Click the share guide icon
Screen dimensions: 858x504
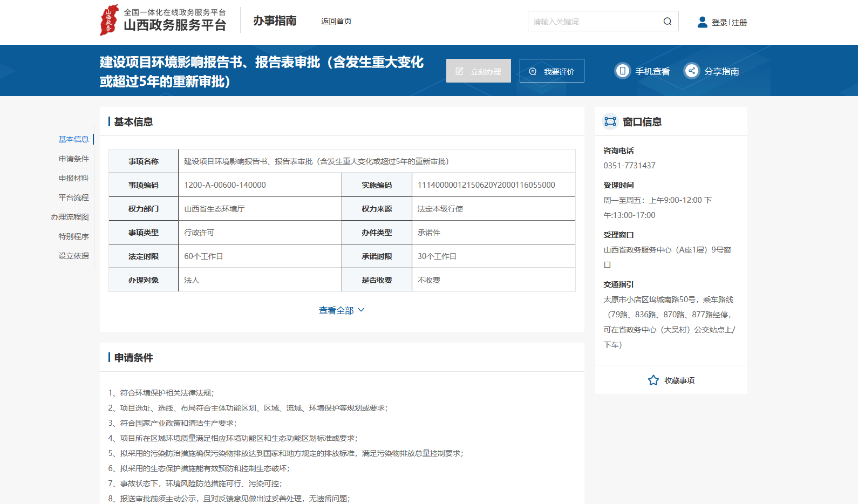[x=691, y=71]
